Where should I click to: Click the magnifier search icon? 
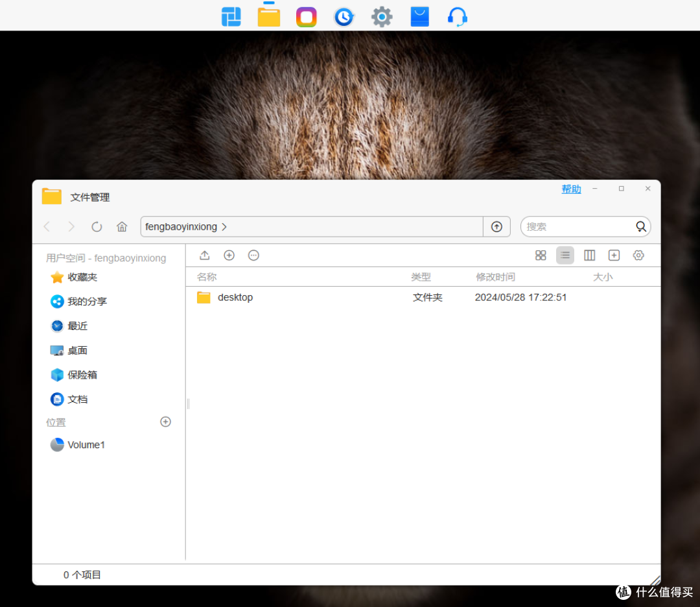(640, 226)
